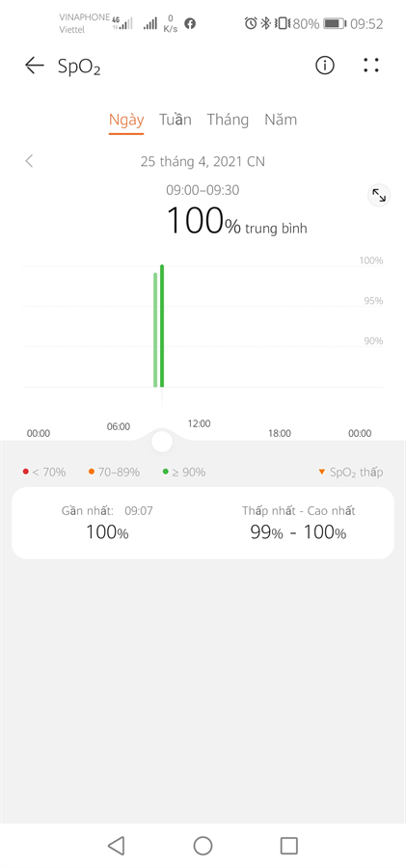Select the Ngày tab
This screenshot has width=406, height=868.
pos(126,121)
